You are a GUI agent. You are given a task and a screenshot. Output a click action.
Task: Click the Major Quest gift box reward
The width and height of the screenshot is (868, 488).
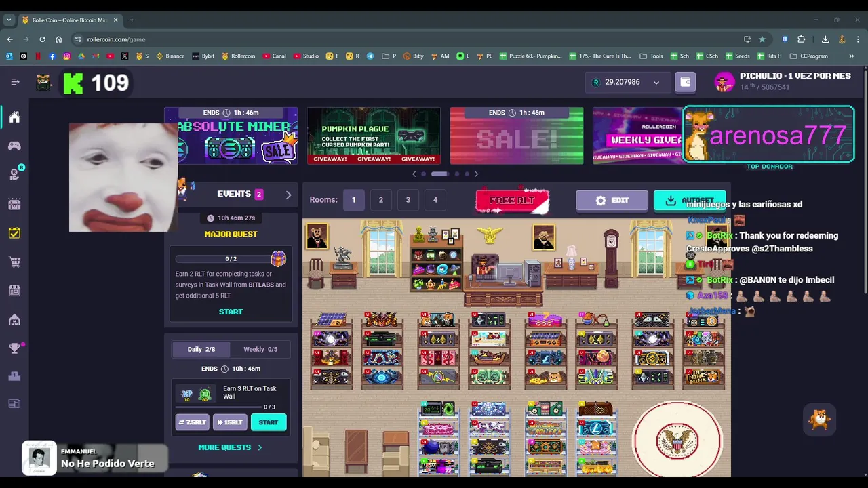pyautogui.click(x=278, y=258)
